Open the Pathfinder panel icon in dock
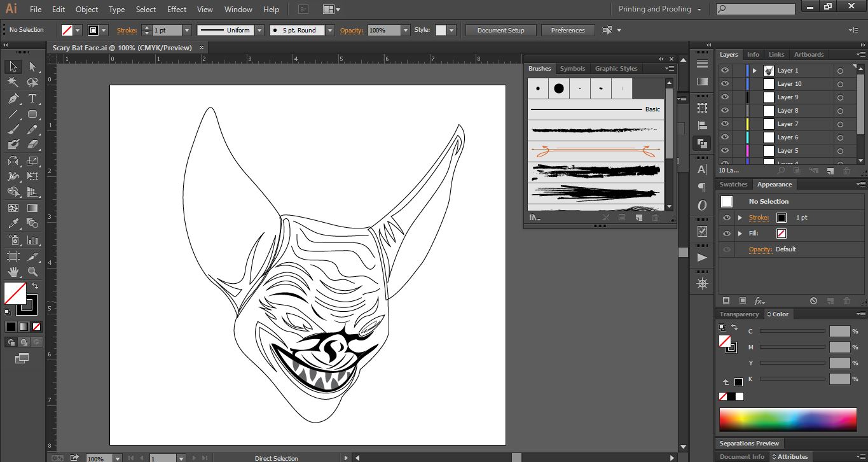Screen dimensions: 868x462 pos(702,144)
